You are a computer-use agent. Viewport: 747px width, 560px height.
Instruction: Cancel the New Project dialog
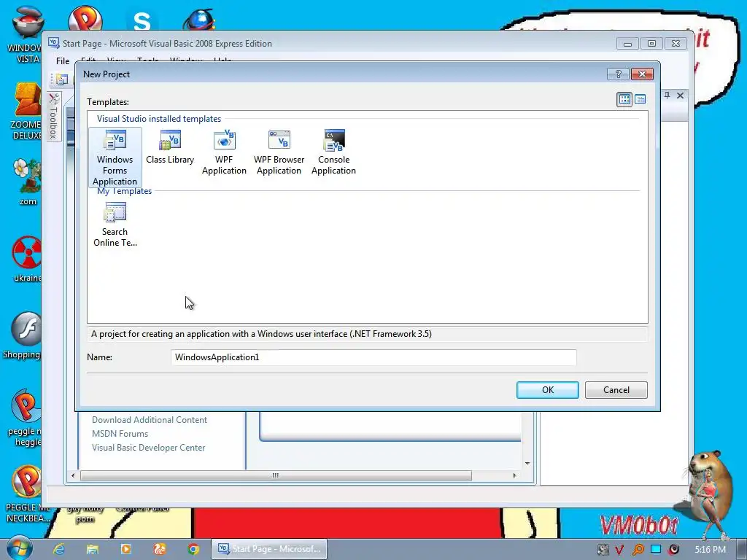pos(616,389)
